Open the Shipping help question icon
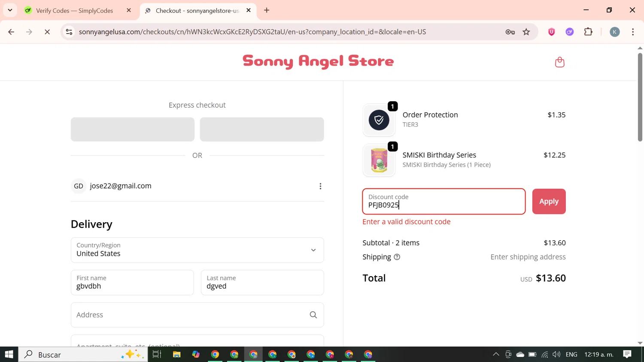 point(397,257)
